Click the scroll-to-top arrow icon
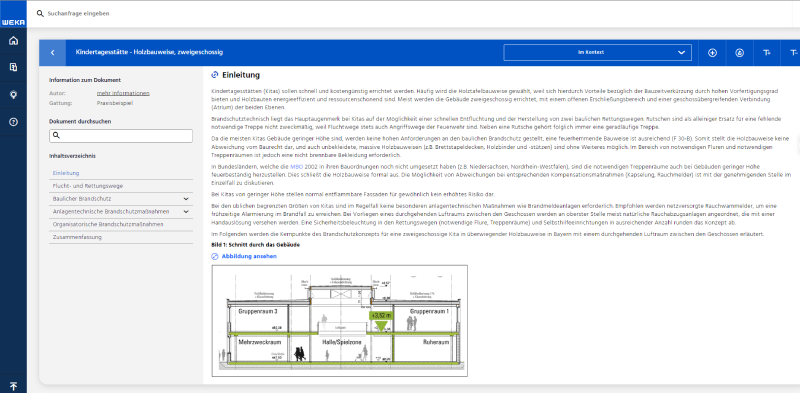The height and width of the screenshot is (393, 800). click(x=13, y=386)
